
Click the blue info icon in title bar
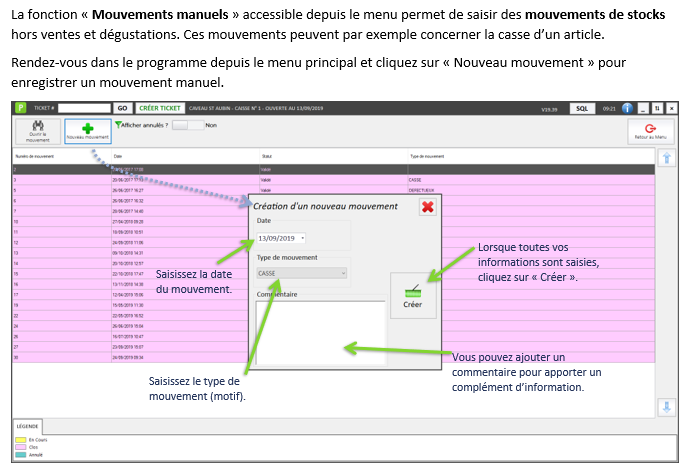tap(627, 107)
